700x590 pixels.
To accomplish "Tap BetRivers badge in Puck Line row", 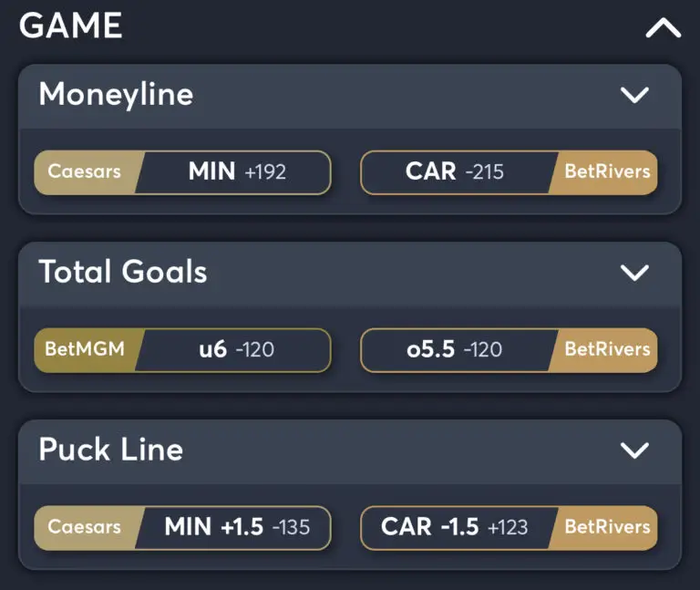I will 606,527.
